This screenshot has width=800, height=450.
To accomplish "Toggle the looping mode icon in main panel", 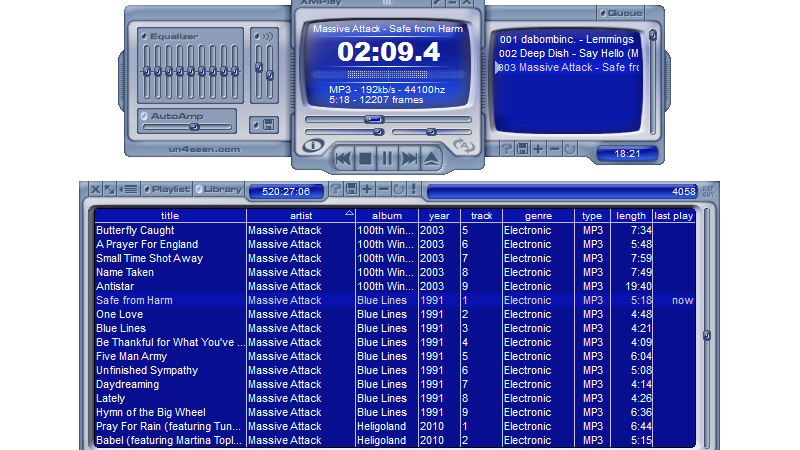I will 464,146.
